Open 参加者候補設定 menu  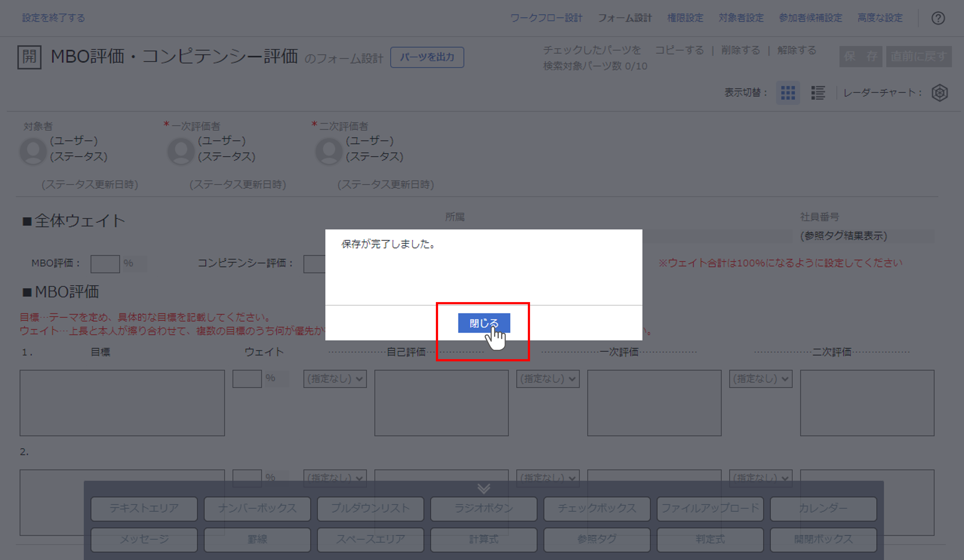click(811, 18)
